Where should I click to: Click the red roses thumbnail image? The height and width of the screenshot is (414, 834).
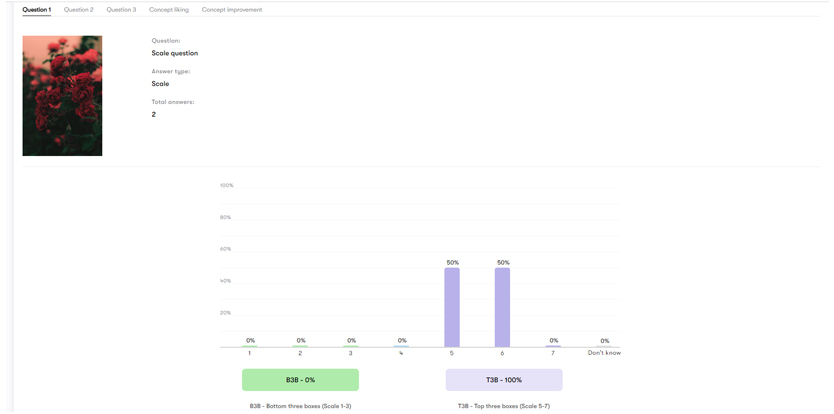[x=62, y=96]
